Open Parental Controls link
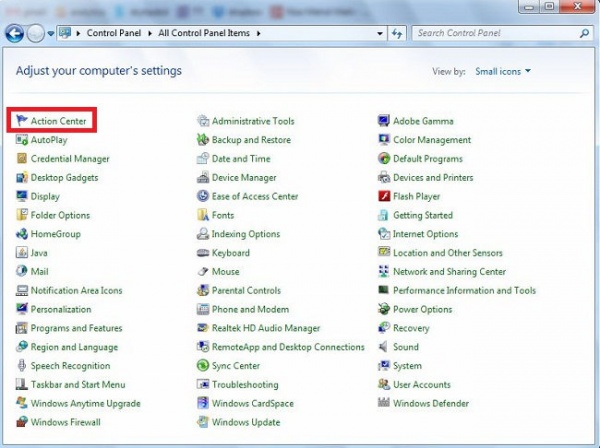600x448 pixels. 246,290
